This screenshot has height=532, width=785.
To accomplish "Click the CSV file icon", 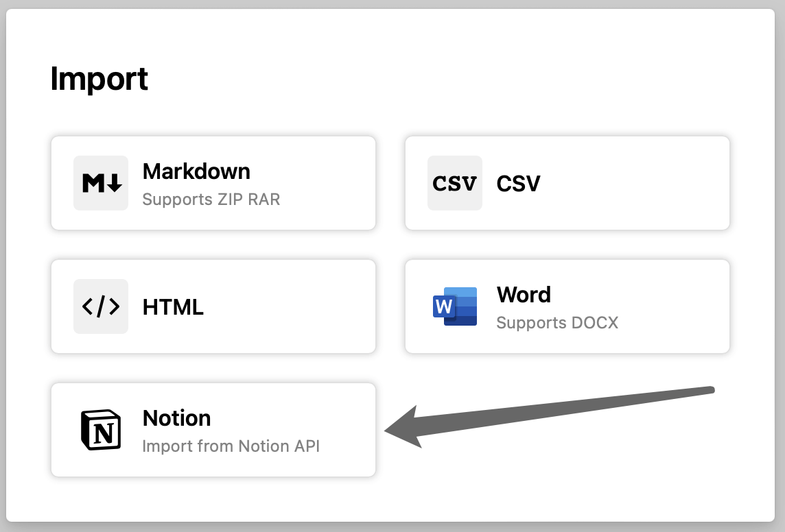I will pos(454,183).
